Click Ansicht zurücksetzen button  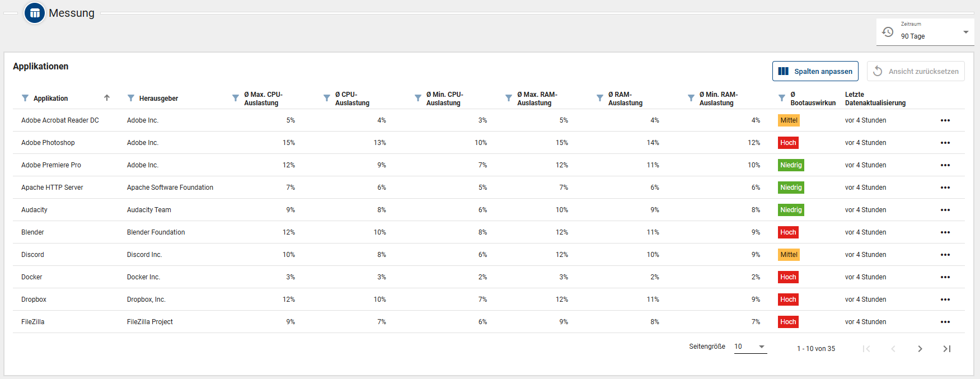point(916,71)
